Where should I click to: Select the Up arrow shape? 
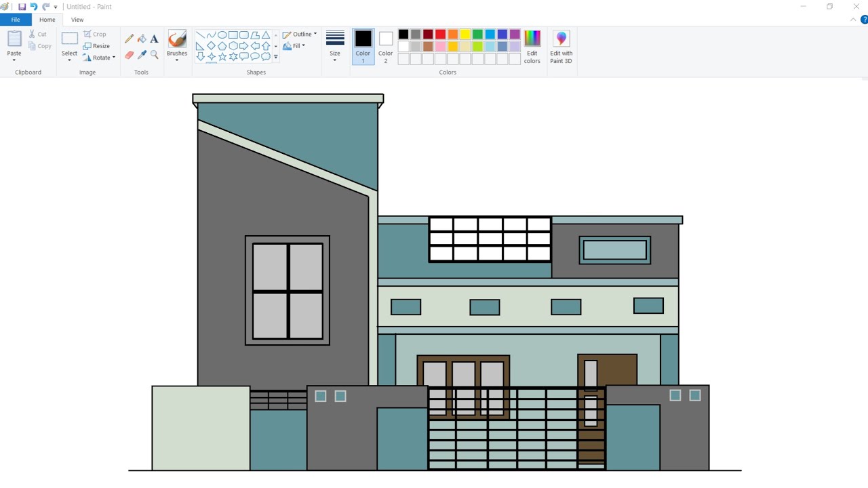tap(266, 46)
